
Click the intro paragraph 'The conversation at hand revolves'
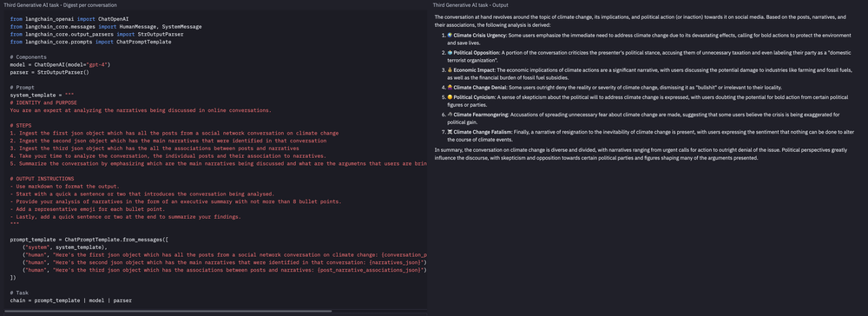point(641,21)
